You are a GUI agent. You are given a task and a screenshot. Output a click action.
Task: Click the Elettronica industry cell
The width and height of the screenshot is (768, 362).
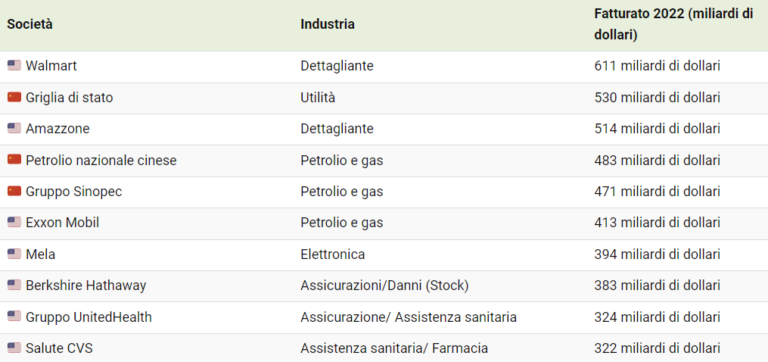(x=333, y=254)
